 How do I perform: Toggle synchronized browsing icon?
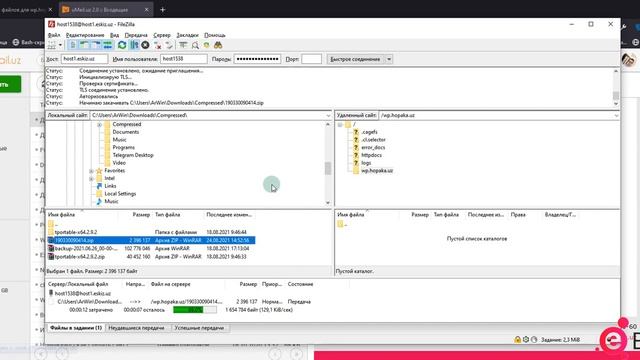(207, 45)
